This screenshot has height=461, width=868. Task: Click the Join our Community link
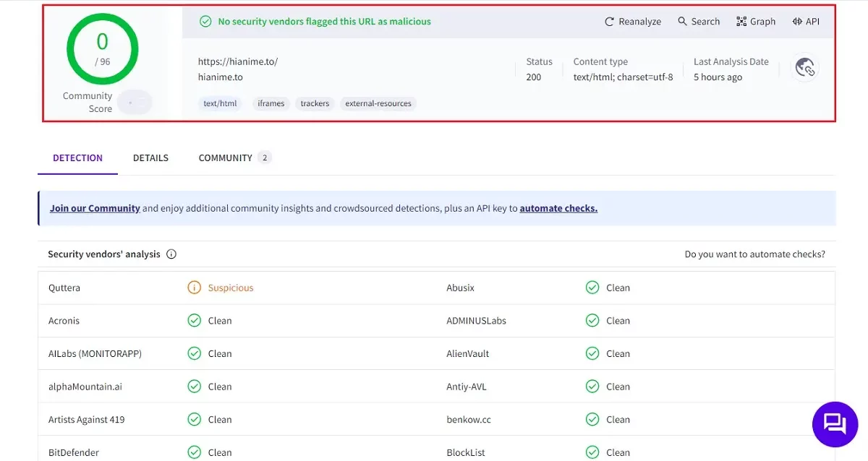click(95, 208)
